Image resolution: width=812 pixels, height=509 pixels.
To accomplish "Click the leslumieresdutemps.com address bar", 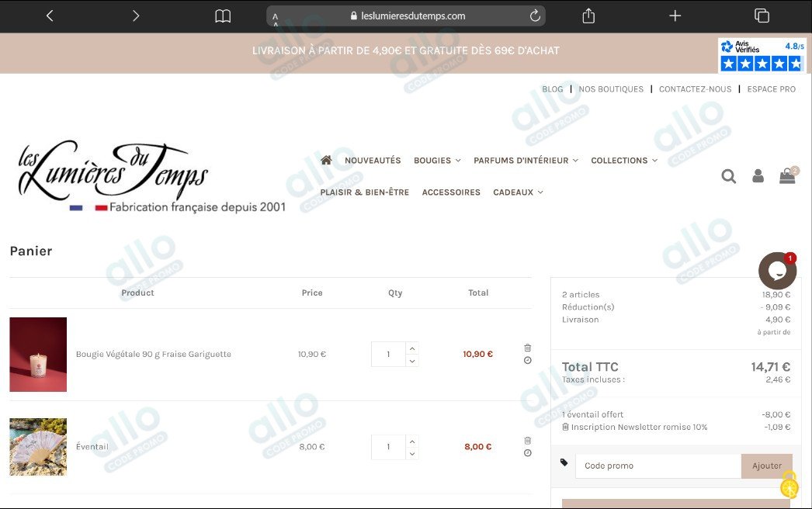I will coord(405,16).
